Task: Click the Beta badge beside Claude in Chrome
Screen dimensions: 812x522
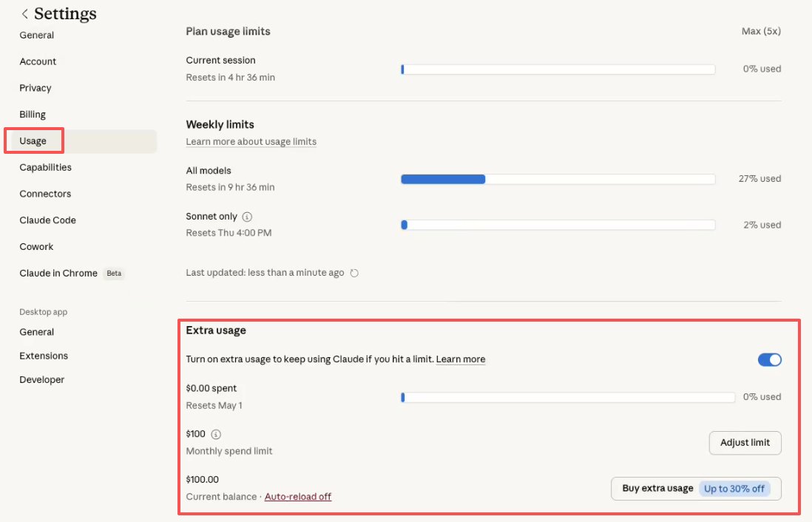Action: tap(114, 274)
